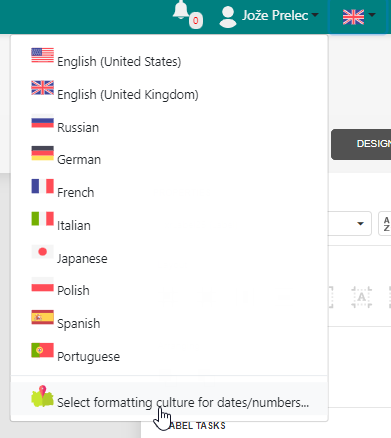Image resolution: width=391 pixels, height=438 pixels.
Task: Pick Japanese in the language menu
Action: (169, 252)
